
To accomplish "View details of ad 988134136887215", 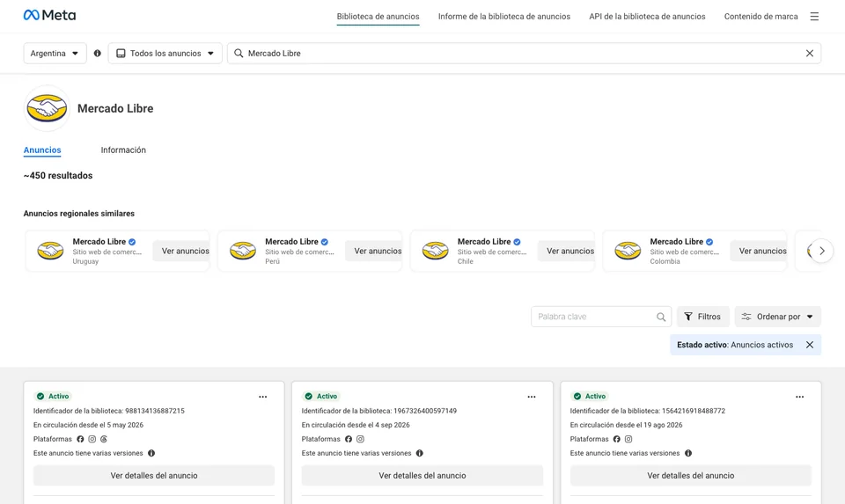I will pos(154,476).
